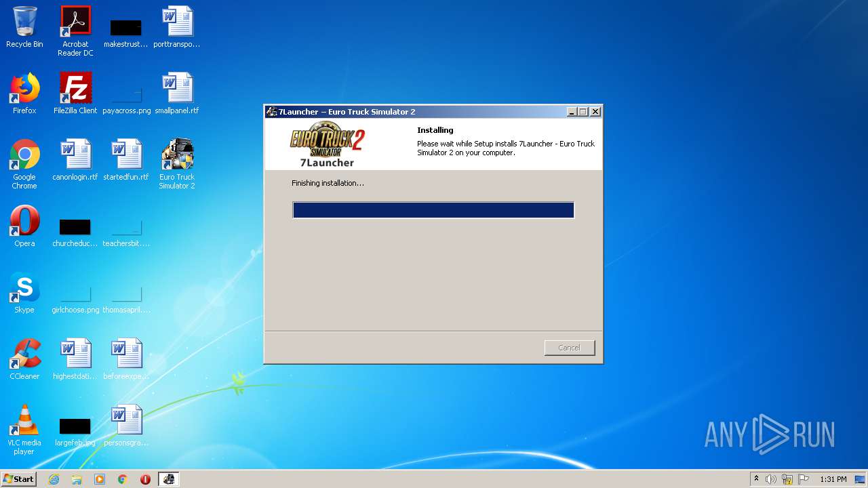Launch Firefox from the desktop
Viewport: 868px width, 488px height.
(x=24, y=94)
